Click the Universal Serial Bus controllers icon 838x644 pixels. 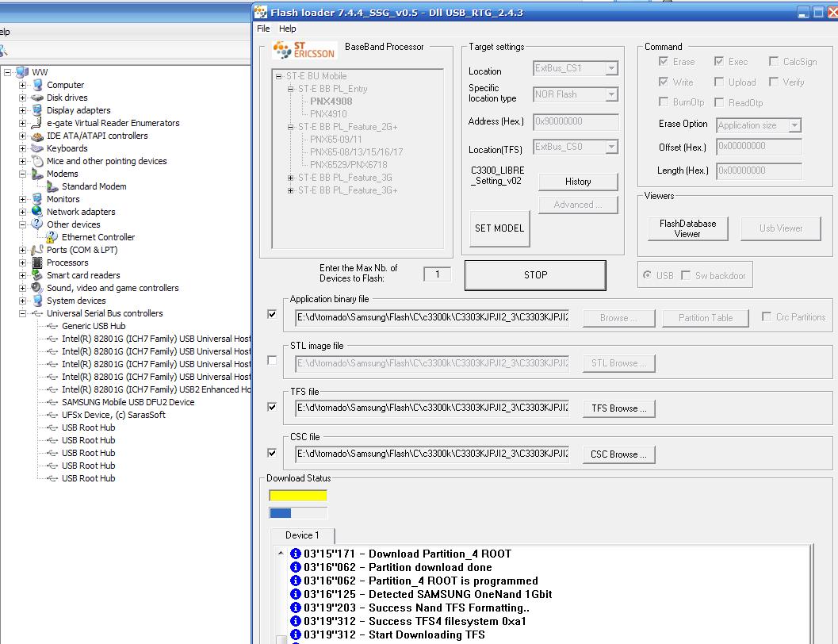coord(37,313)
